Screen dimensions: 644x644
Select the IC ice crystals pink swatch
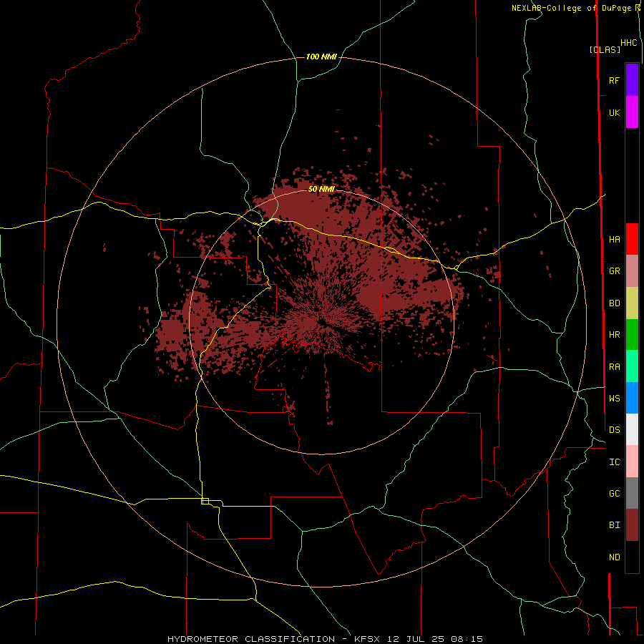coord(632,462)
